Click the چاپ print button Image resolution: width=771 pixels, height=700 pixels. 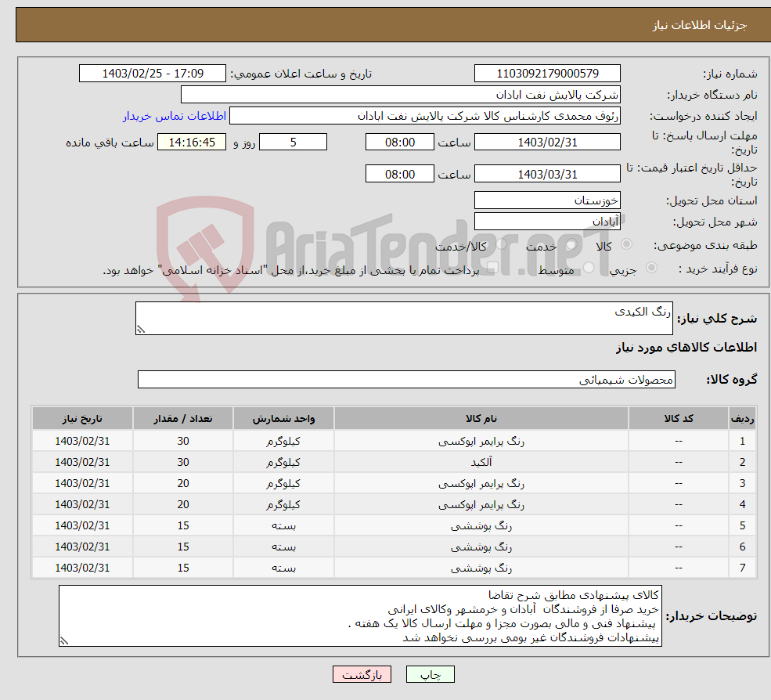431,674
